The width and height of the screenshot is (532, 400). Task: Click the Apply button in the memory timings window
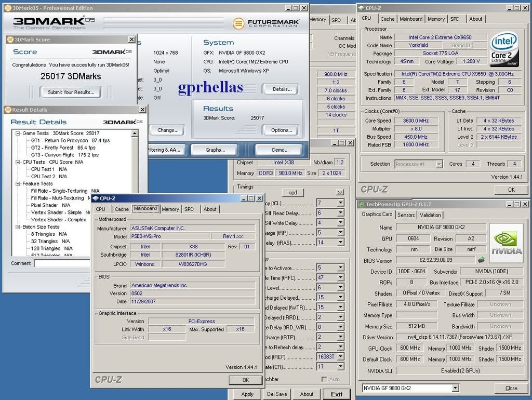247,394
